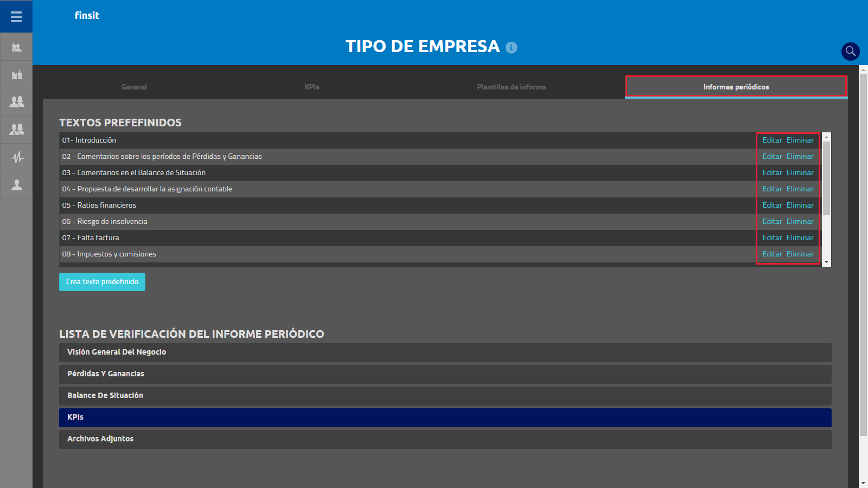Delete 05 - Ratios financieros
868x488 pixels.
coord(800,205)
